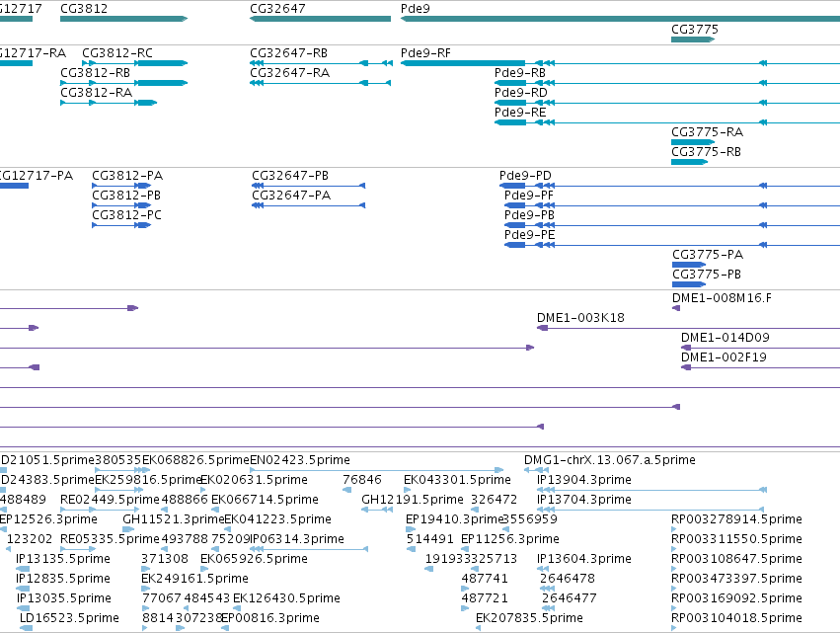840x633 pixels.
Task: Select clone label DME1-003K18
Action: 580,318
